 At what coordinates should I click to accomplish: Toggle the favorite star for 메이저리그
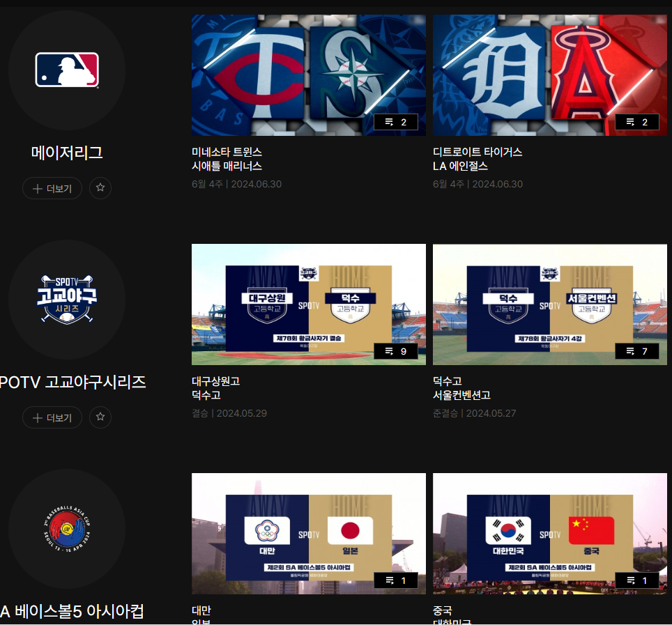point(100,188)
